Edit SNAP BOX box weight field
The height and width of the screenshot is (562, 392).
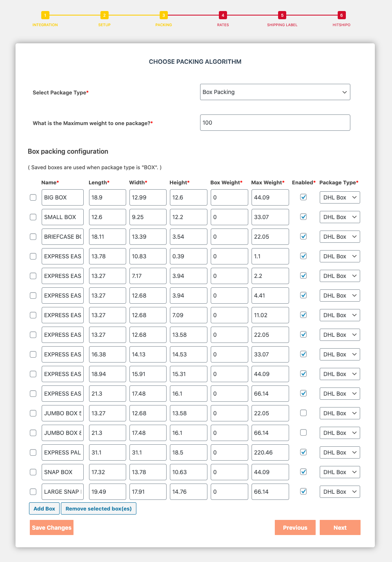pyautogui.click(x=229, y=472)
